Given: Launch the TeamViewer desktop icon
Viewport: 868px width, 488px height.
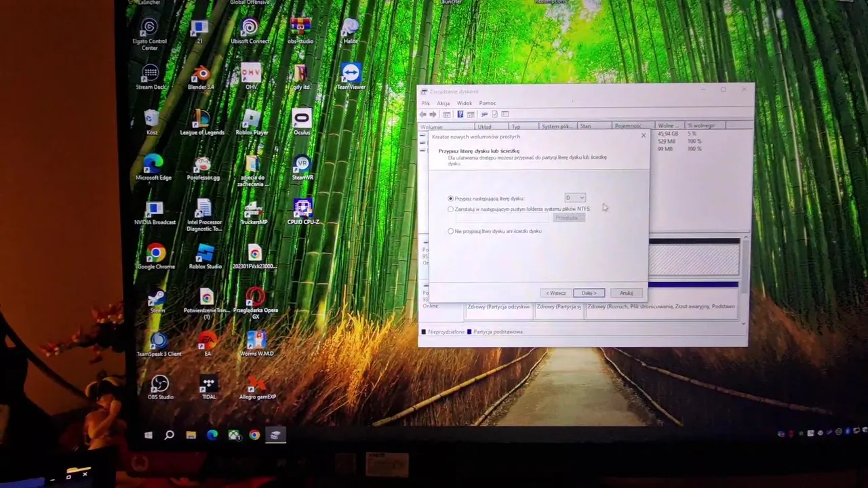Looking at the screenshot, I should click(351, 77).
